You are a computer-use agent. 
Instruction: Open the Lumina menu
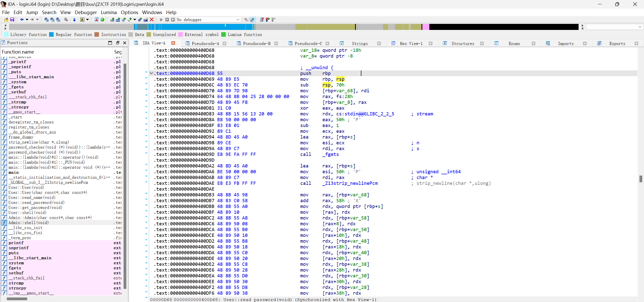109,12
